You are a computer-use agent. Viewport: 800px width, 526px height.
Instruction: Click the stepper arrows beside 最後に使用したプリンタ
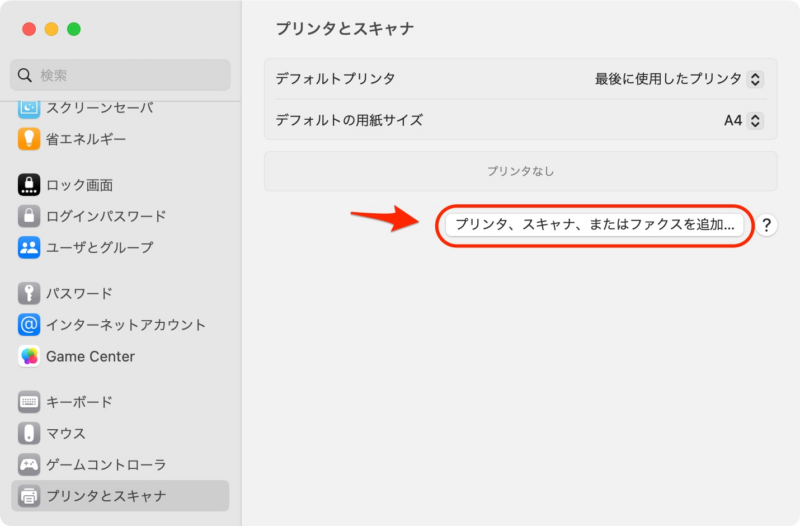(755, 79)
